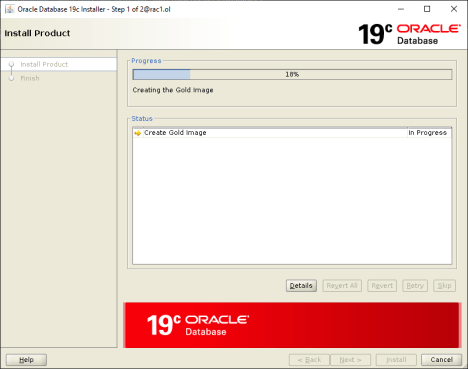The height and width of the screenshot is (369, 468).
Task: Click the Skip button
Action: pos(444,286)
